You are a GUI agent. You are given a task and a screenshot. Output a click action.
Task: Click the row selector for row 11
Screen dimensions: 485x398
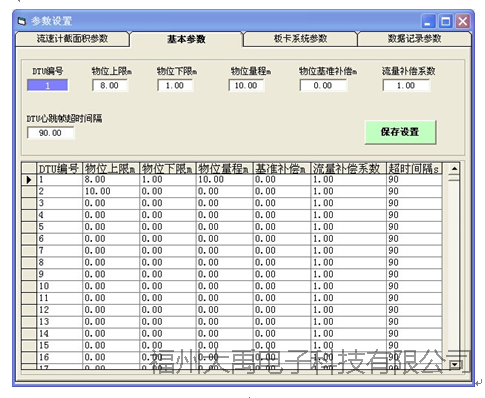(29, 298)
